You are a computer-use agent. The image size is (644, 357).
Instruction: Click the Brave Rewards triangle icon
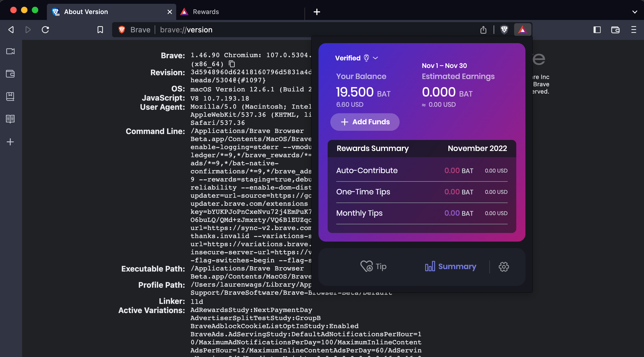522,29
